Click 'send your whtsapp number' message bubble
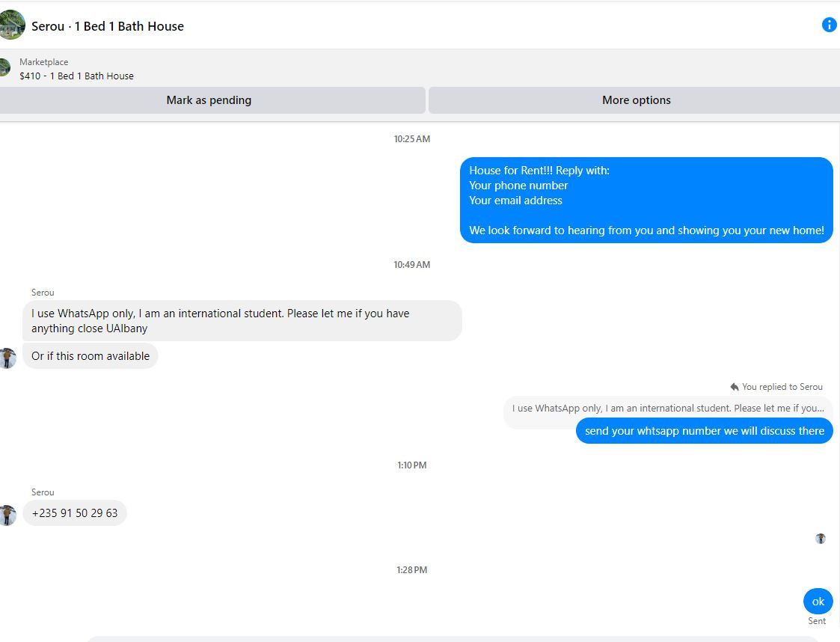The width and height of the screenshot is (840, 642). [x=704, y=431]
